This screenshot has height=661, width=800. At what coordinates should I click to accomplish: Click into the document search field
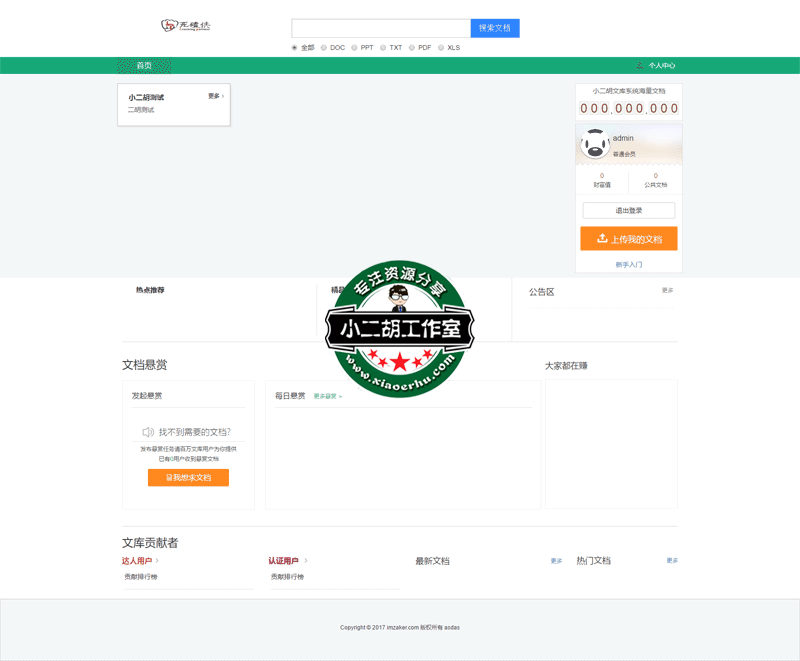pyautogui.click(x=380, y=28)
